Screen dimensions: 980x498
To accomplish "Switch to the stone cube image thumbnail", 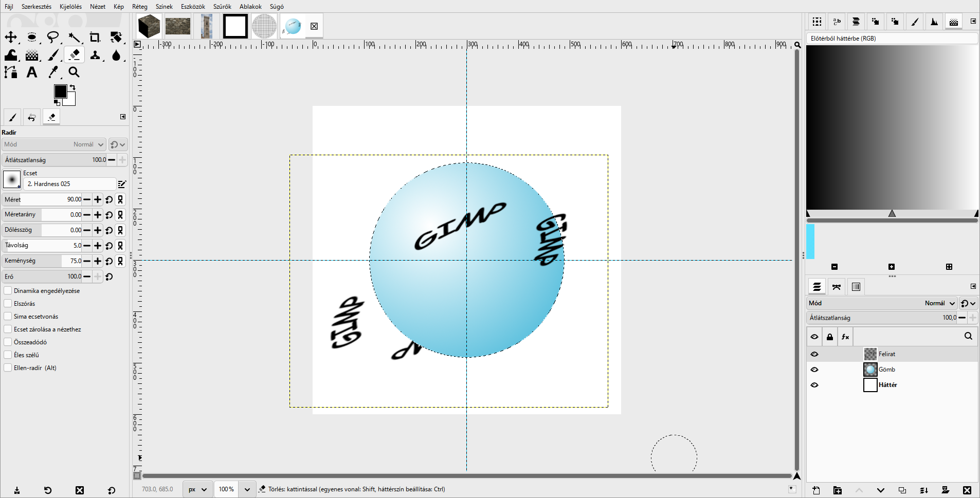I will click(x=149, y=26).
